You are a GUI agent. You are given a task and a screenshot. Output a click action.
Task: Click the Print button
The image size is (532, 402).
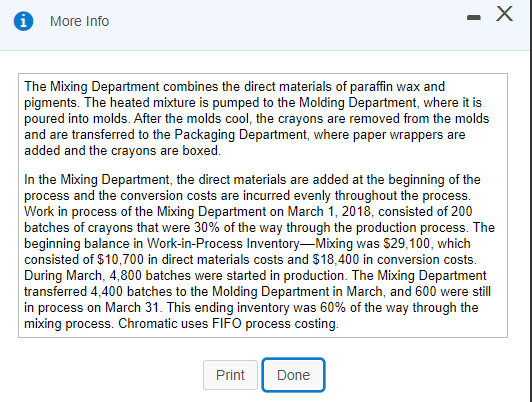(230, 375)
